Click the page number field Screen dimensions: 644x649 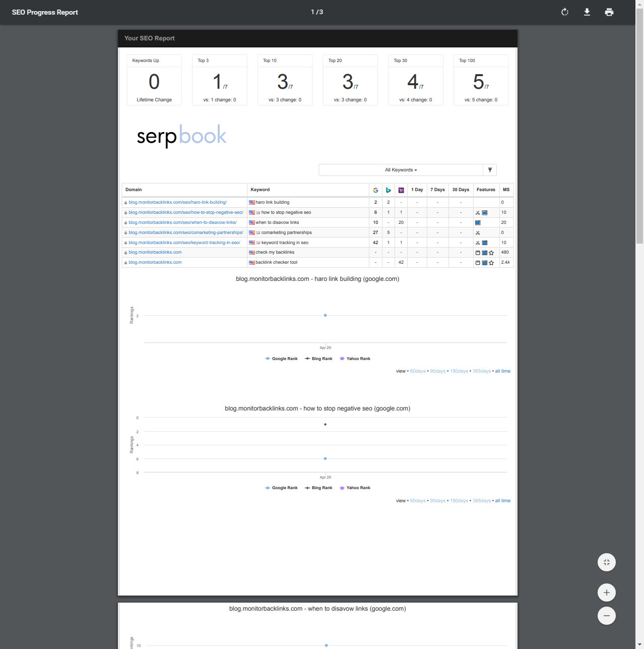312,12
